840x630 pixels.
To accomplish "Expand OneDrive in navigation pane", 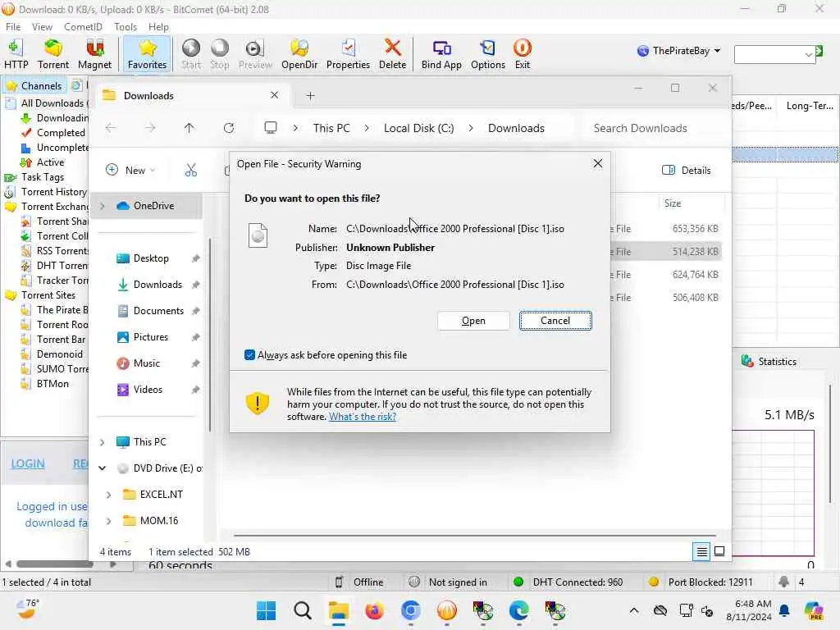I will pyautogui.click(x=103, y=206).
